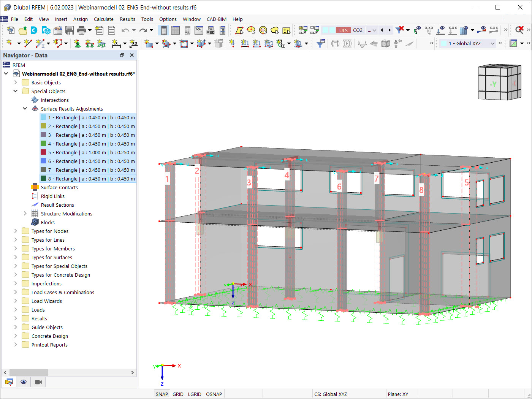
Task: Click the Print icon in toolbar
Action: click(x=81, y=30)
